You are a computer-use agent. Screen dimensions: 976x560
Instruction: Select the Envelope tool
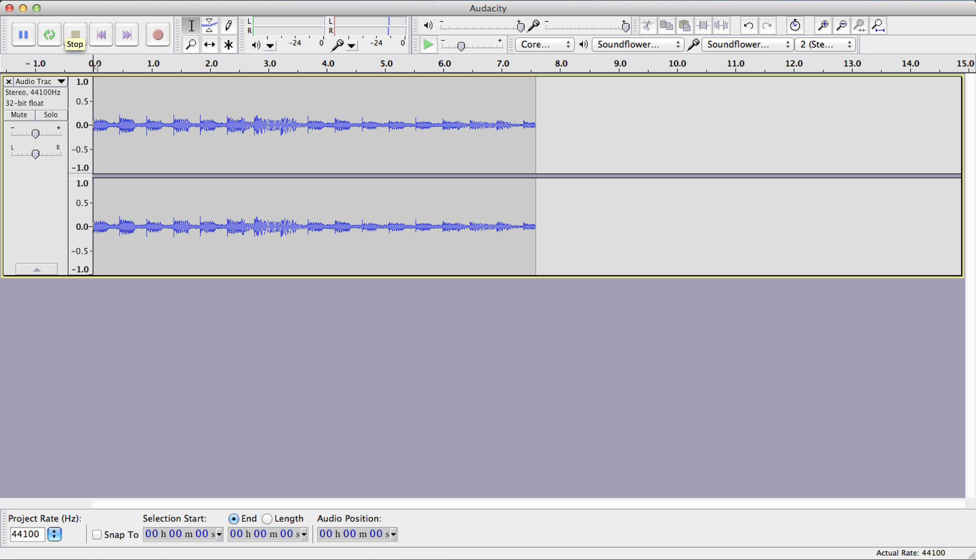[x=209, y=25]
